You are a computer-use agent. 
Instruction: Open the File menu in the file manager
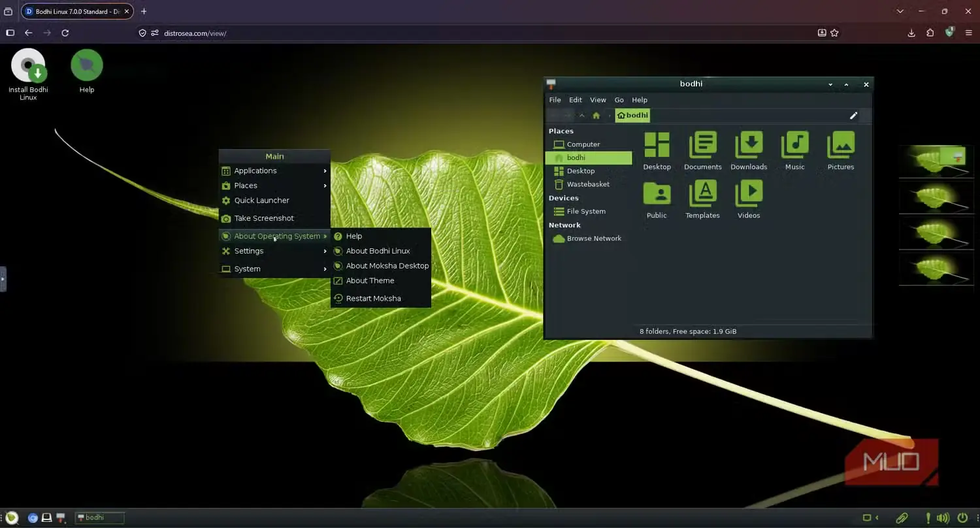[x=555, y=100]
